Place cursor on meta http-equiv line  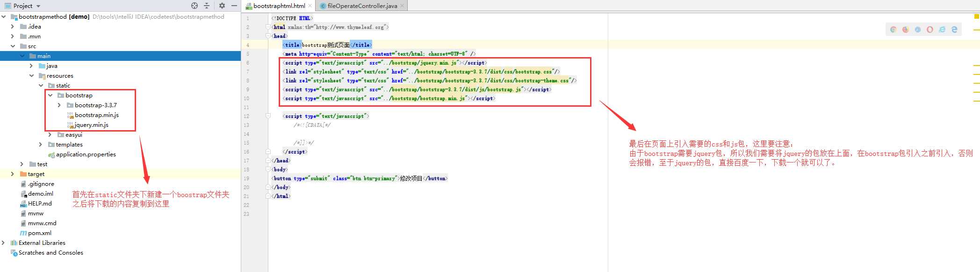pyautogui.click(x=379, y=54)
